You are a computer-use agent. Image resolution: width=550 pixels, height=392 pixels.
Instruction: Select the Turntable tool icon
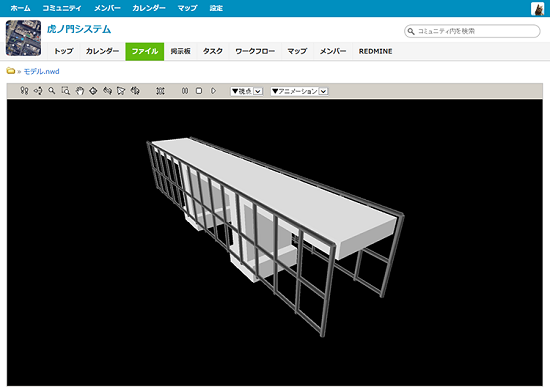pyautogui.click(x=135, y=91)
